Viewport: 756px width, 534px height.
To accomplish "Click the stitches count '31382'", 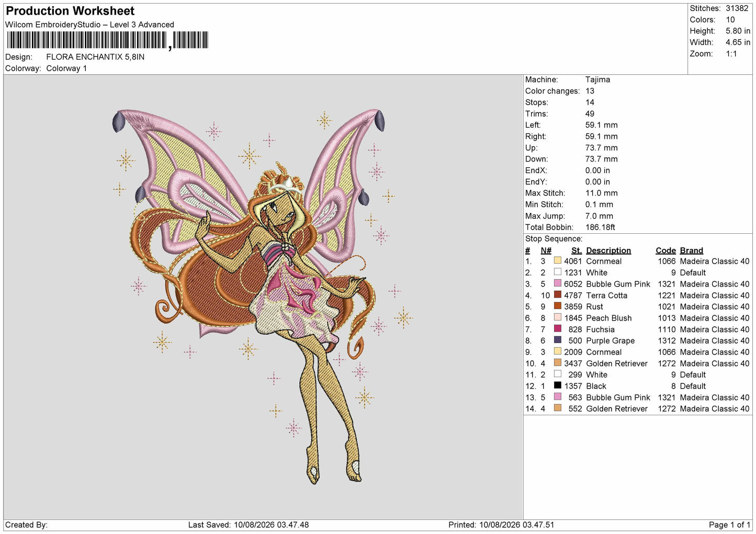I will 738,8.
